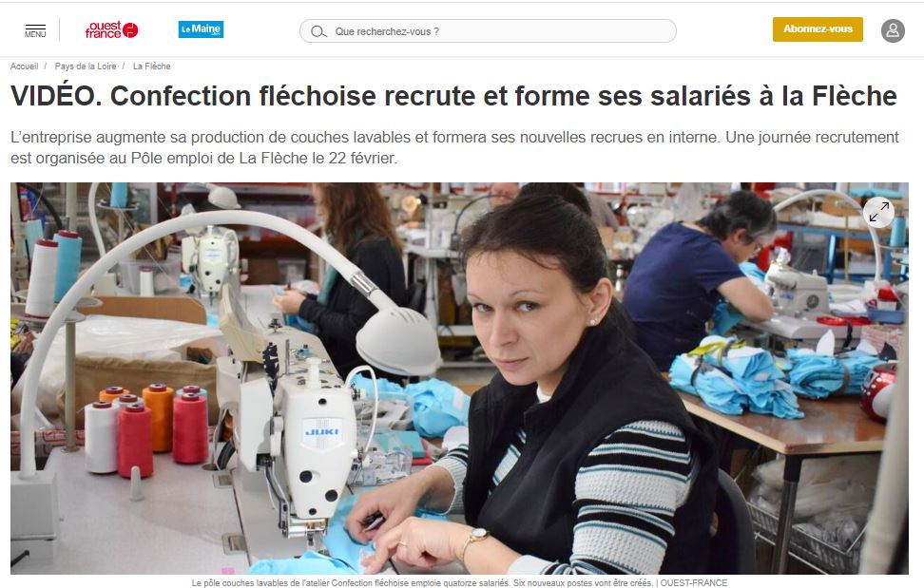Open the hamburger MENU icon

[x=35, y=30]
